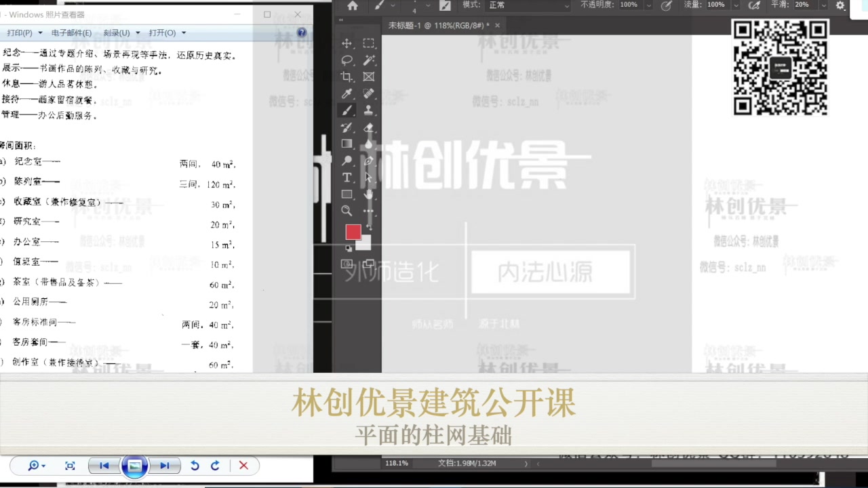Select the Pen tool
This screenshot has width=868, height=488.
(x=368, y=161)
